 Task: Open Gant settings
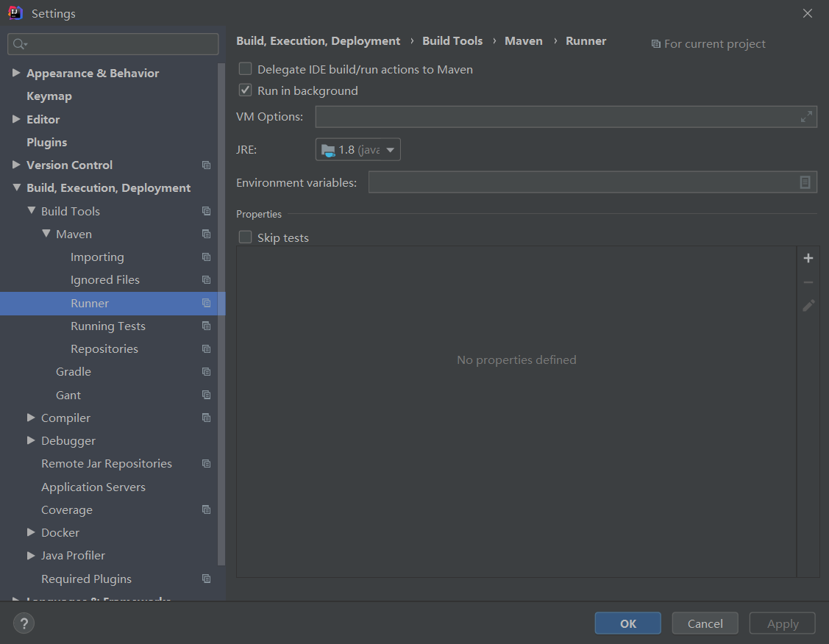[x=68, y=396]
